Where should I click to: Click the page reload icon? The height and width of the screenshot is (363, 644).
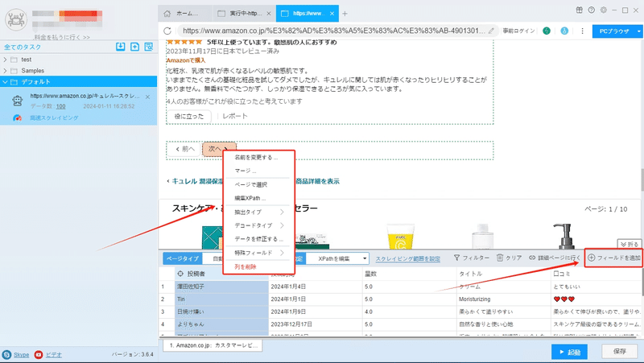click(x=167, y=31)
